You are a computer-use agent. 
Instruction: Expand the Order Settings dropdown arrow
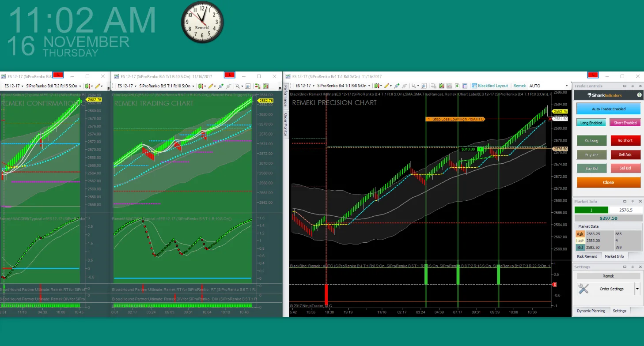tap(637, 289)
